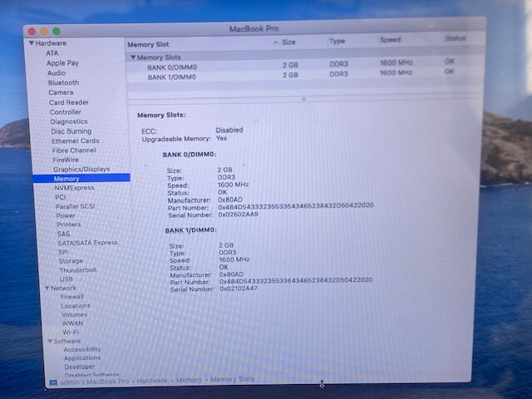532x399 pixels.
Task: Select ATA in the sidebar
Action: coord(52,53)
